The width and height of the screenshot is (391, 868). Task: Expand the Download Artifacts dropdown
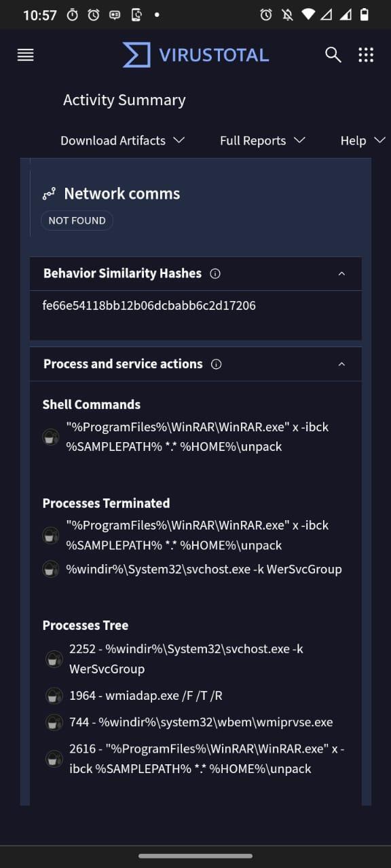(x=122, y=140)
